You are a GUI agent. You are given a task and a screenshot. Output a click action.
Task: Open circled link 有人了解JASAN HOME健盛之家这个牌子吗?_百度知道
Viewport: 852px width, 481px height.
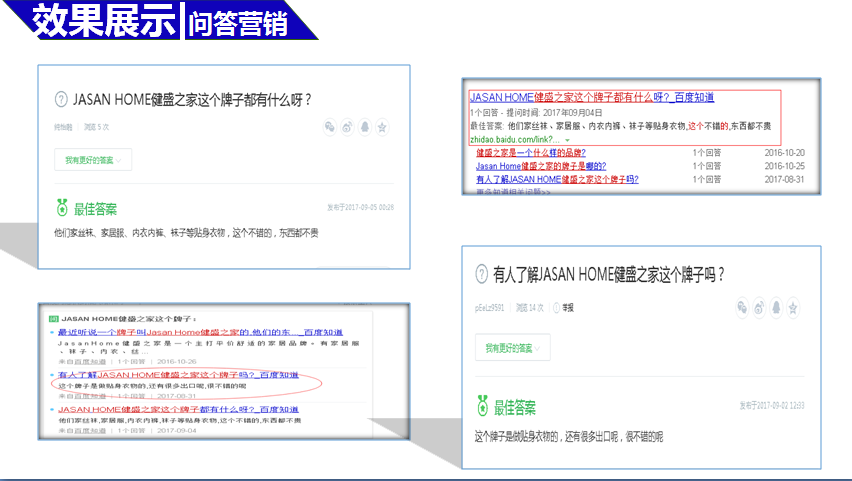point(178,375)
